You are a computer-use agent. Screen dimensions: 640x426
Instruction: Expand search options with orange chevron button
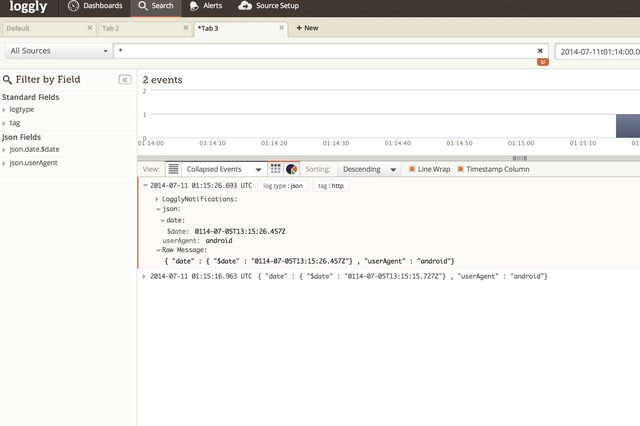542,62
